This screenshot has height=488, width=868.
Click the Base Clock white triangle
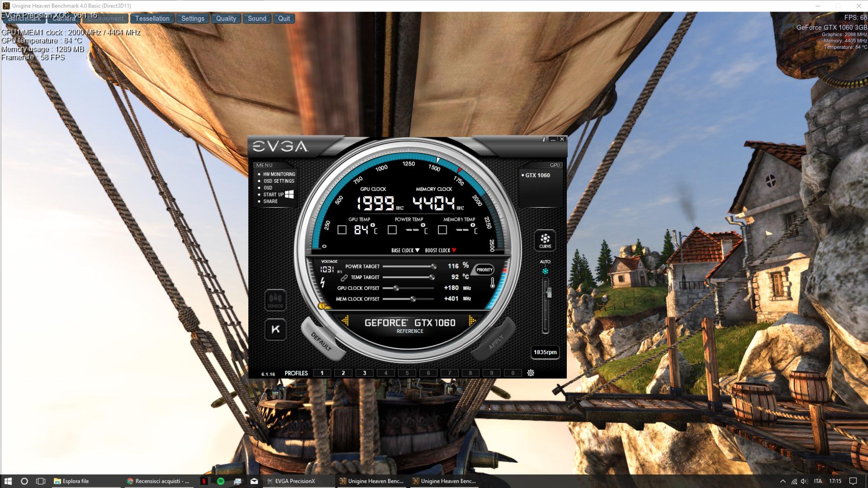click(417, 250)
